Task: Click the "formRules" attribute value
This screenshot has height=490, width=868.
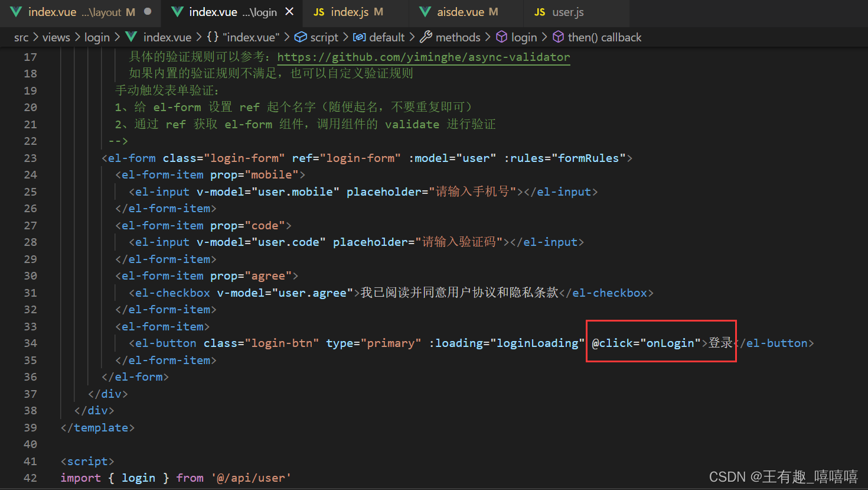Action: coord(589,158)
